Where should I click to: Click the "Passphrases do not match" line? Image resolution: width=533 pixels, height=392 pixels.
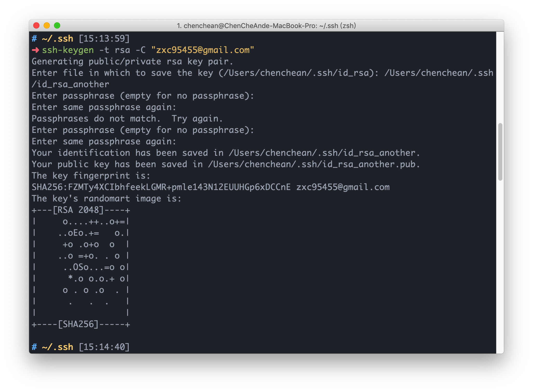tap(127, 119)
